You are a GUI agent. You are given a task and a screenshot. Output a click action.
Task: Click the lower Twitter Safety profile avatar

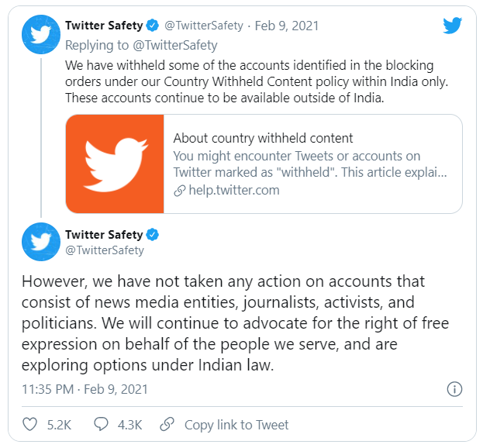pyautogui.click(x=41, y=241)
